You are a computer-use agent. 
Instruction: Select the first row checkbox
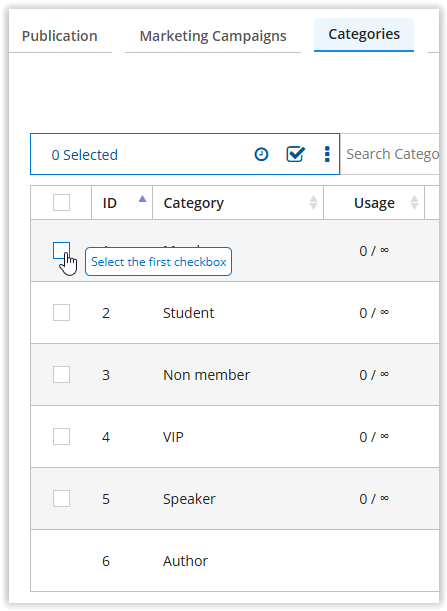(x=61, y=251)
